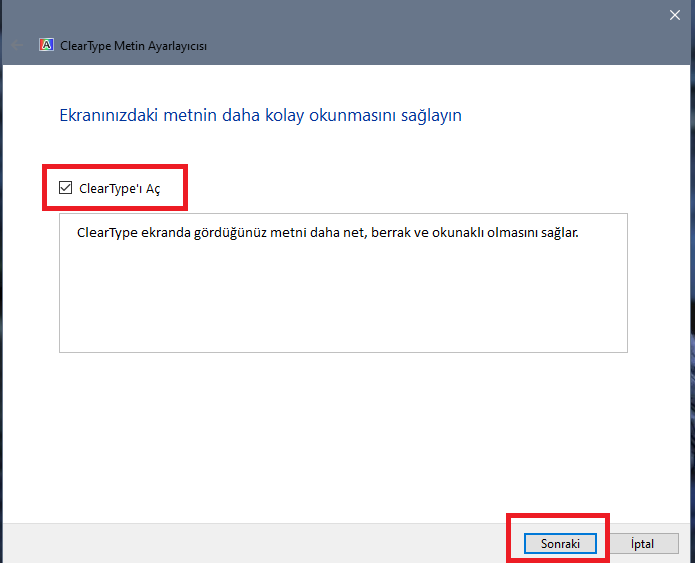Click the İptal button
Image resolution: width=695 pixels, height=563 pixels.
(x=642, y=543)
